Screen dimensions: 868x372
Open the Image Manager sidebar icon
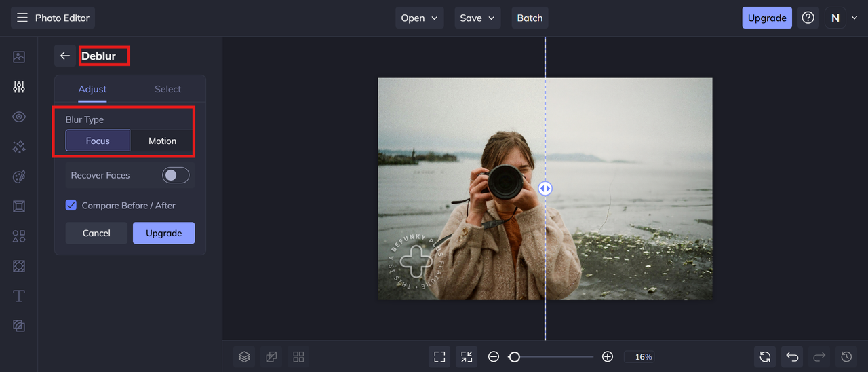click(x=19, y=57)
